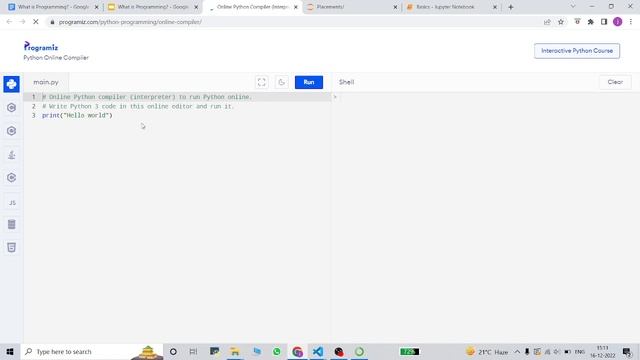
Task: Toggle the browser side panel
Action: point(604,22)
